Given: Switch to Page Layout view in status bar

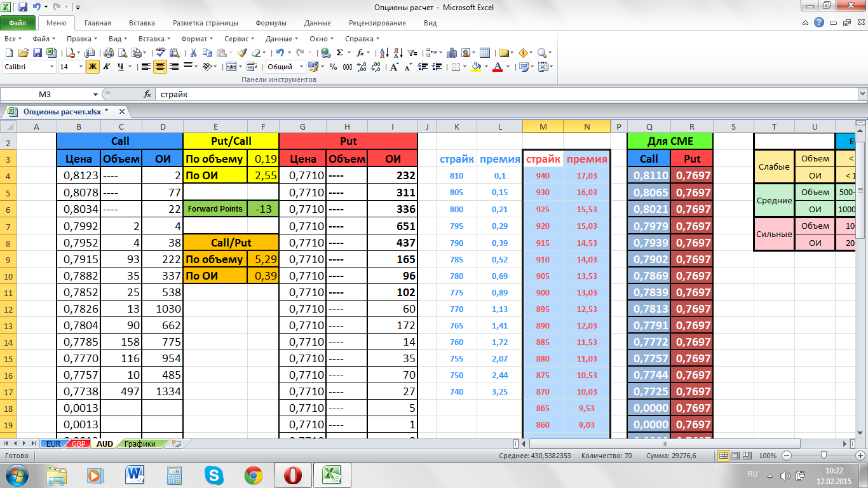Looking at the screenshot, I should pos(736,456).
